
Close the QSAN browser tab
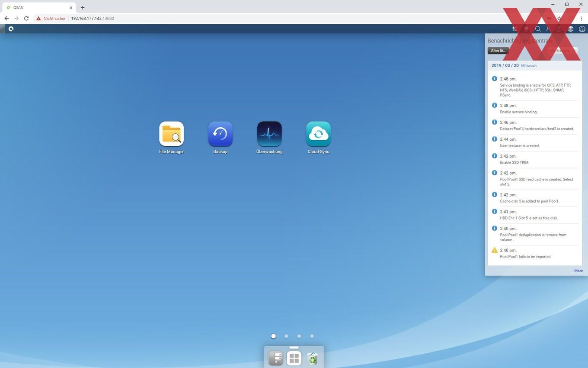pos(71,7)
